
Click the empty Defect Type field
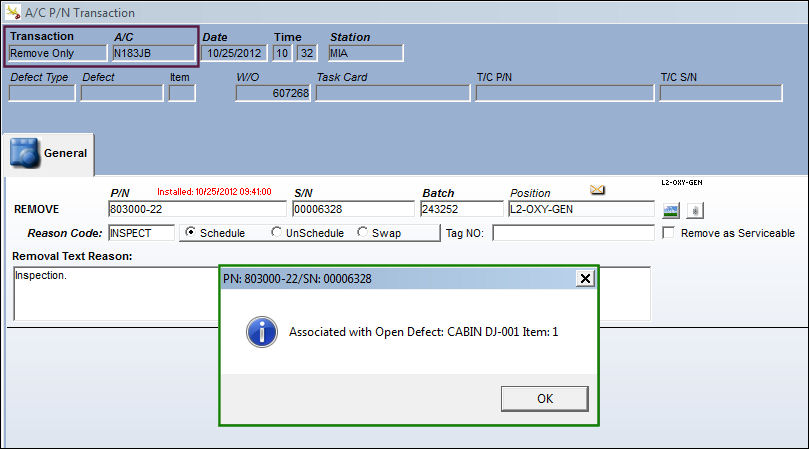42,93
